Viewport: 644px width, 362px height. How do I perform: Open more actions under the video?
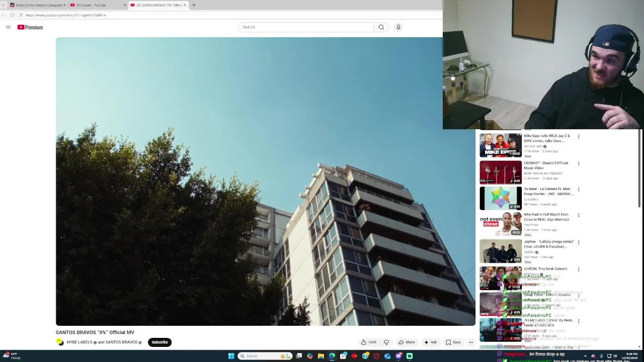(471, 342)
